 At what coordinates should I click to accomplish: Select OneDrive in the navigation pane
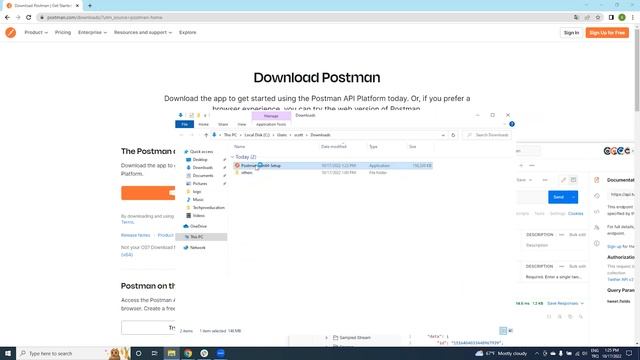point(198,226)
